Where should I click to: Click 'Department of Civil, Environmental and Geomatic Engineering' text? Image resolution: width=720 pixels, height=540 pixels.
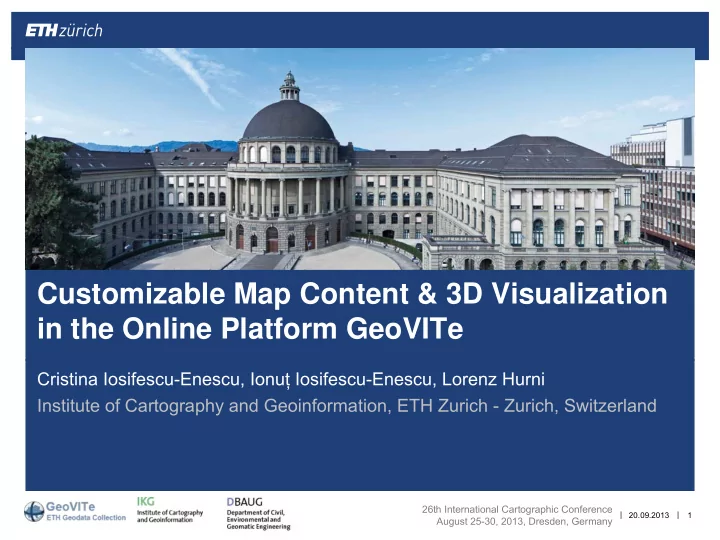pos(258,520)
